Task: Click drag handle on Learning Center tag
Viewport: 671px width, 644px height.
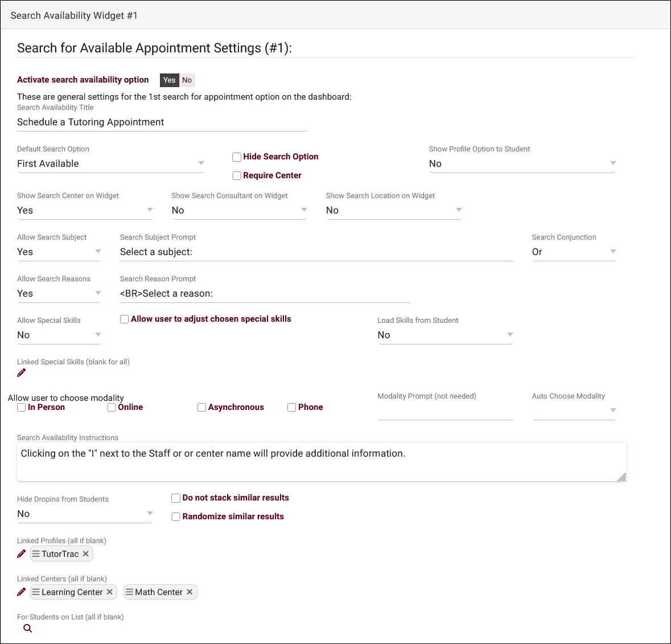Action: click(36, 592)
